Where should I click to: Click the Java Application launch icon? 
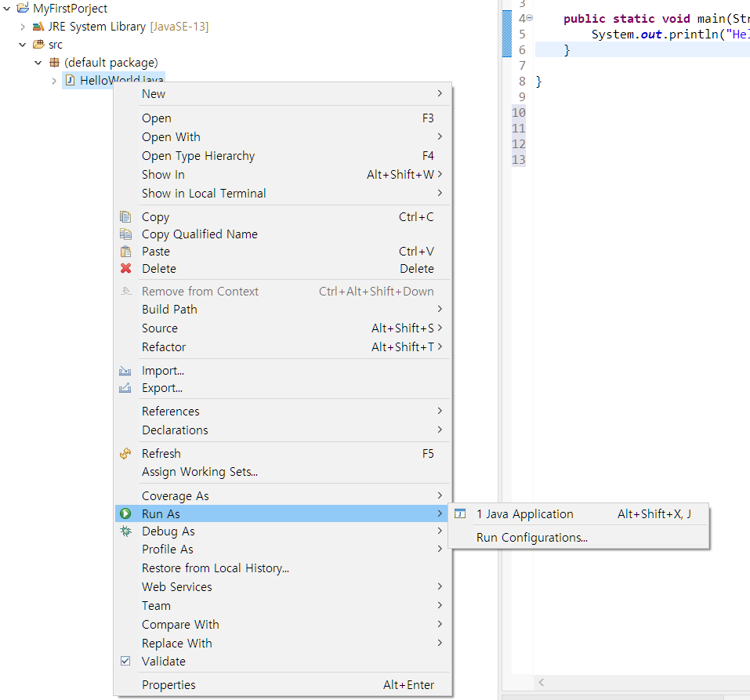[460, 513]
